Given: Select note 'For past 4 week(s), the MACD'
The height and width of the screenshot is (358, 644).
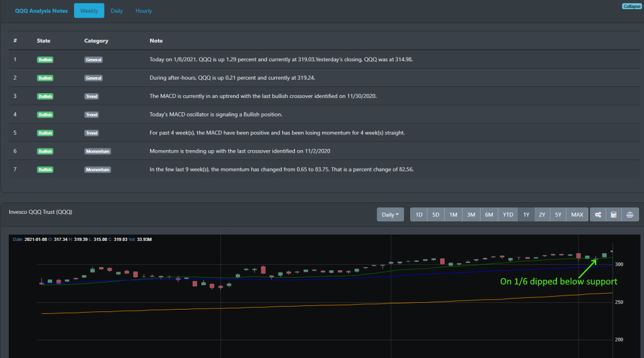Looking at the screenshot, I should [277, 132].
